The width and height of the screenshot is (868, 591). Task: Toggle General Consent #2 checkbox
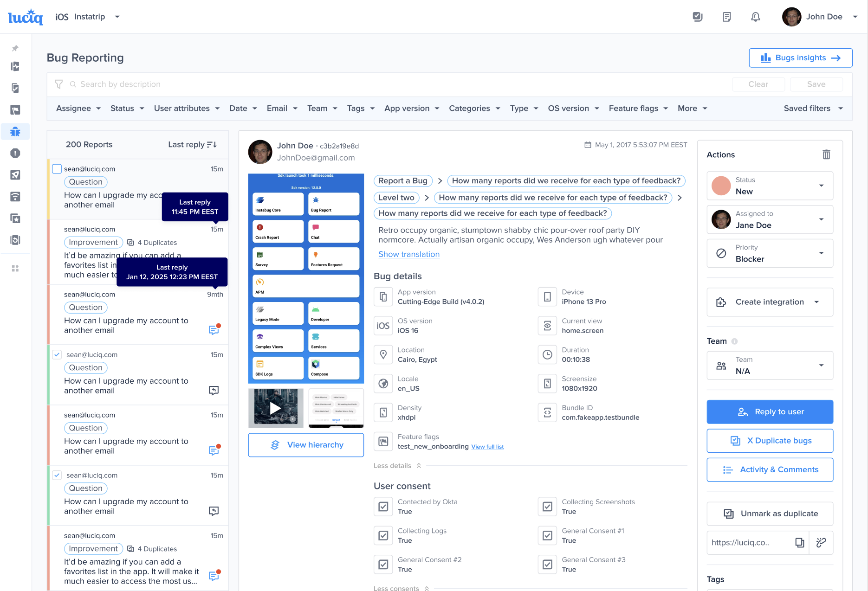tap(383, 565)
